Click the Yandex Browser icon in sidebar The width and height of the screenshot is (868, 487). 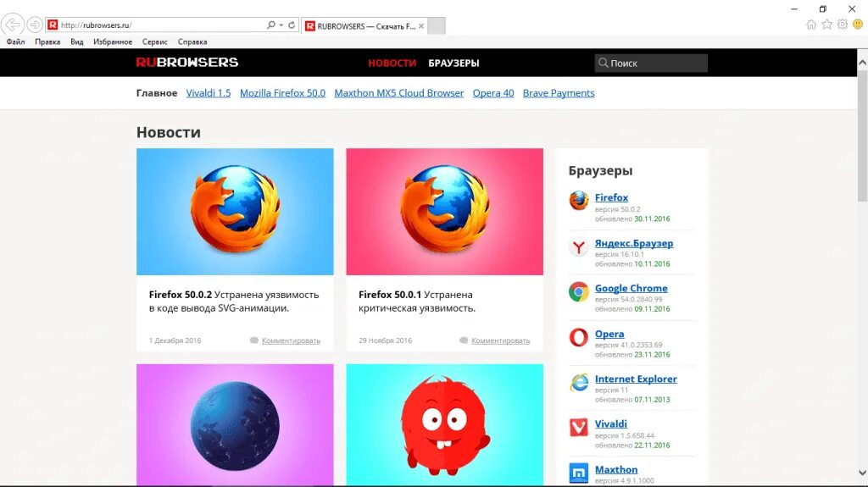pyautogui.click(x=579, y=246)
